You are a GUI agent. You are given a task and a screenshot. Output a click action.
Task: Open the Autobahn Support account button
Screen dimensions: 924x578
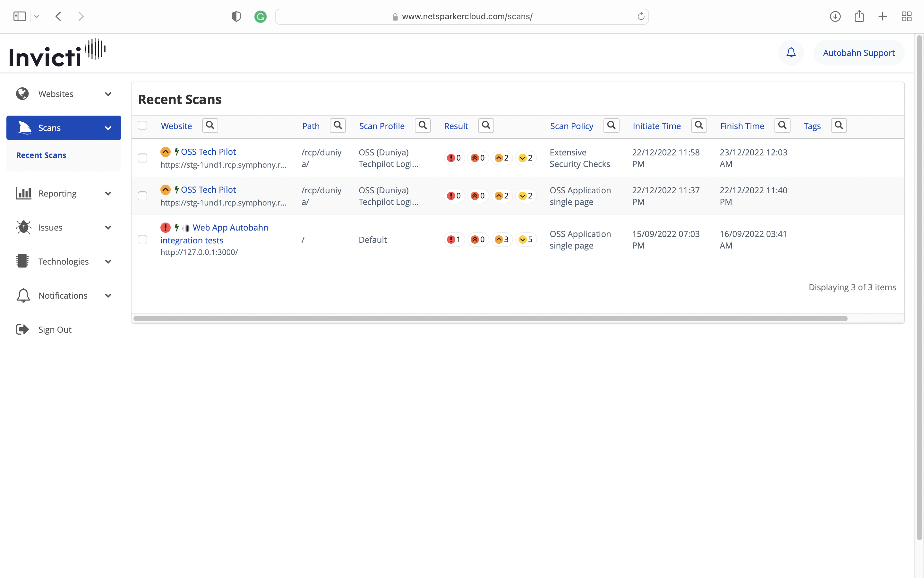(859, 53)
